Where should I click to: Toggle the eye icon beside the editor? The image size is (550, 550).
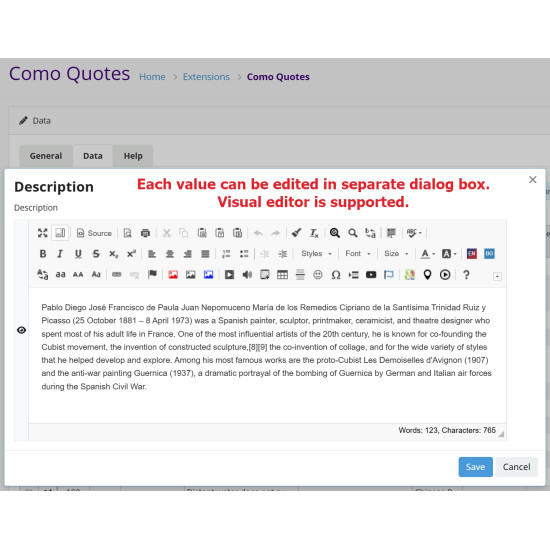point(21,330)
